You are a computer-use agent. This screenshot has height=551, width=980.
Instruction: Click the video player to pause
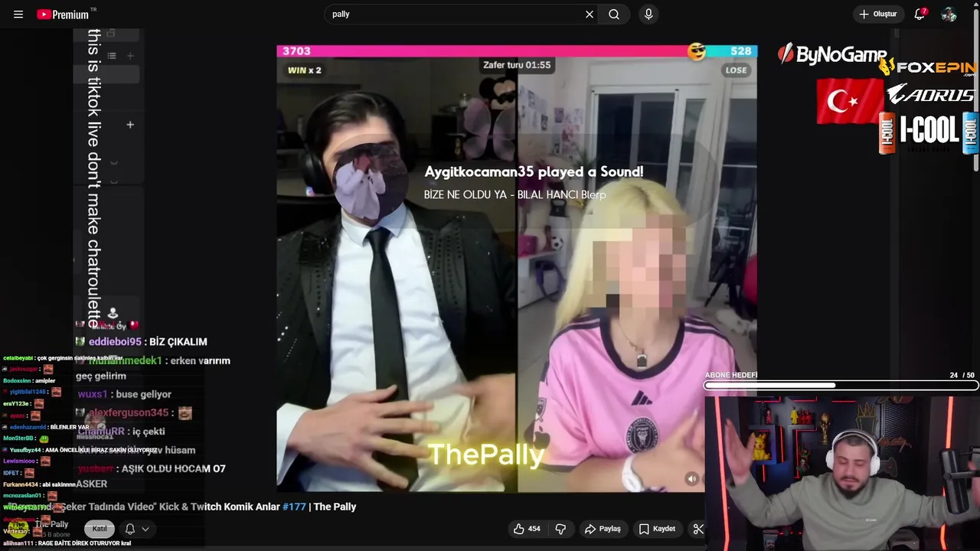[x=517, y=268]
